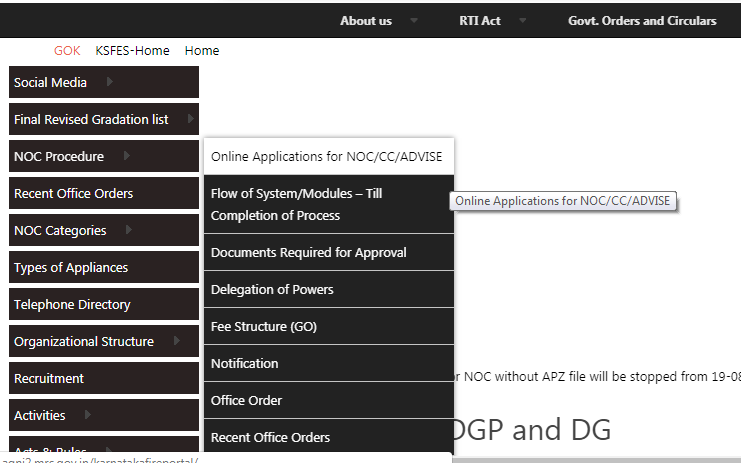Open the About us dropdown arrow
This screenshot has height=463, width=741.
point(414,21)
